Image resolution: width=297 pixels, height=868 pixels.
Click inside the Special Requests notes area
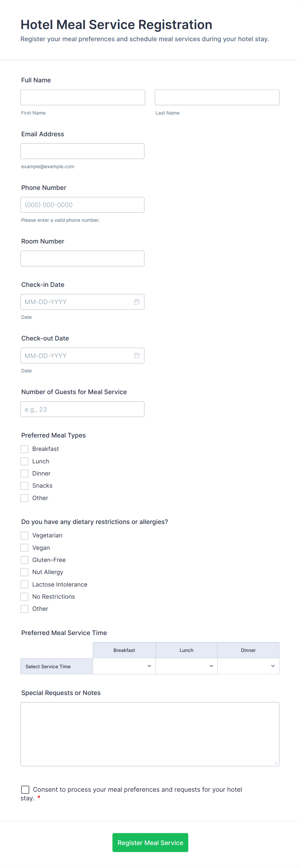[150, 734]
